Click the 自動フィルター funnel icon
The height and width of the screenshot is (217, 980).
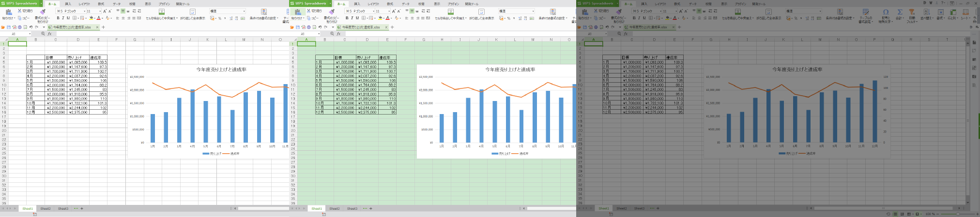coord(912,12)
